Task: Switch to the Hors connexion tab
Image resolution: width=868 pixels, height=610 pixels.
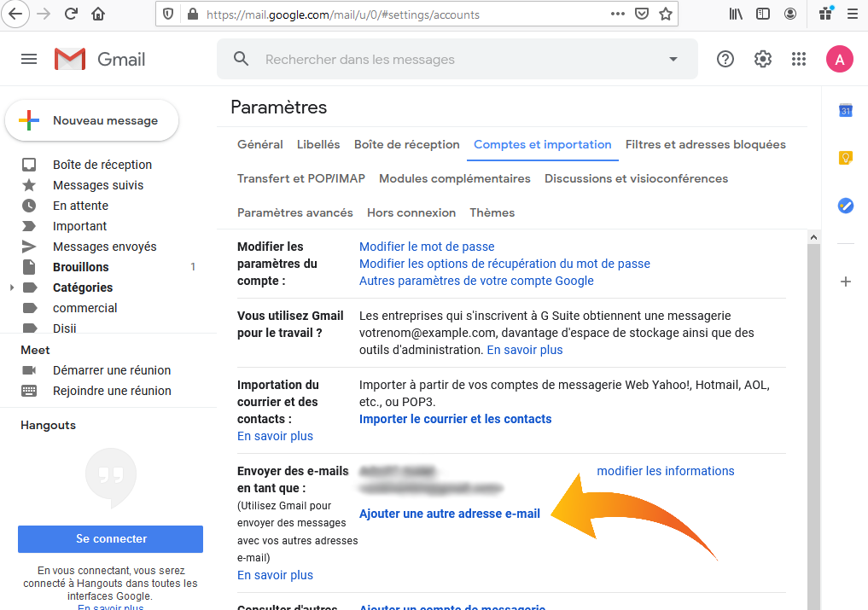Action: pos(411,212)
